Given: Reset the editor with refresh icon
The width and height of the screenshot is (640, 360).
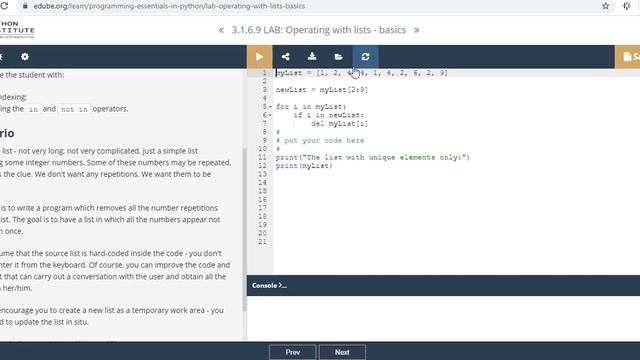Looking at the screenshot, I should [365, 57].
